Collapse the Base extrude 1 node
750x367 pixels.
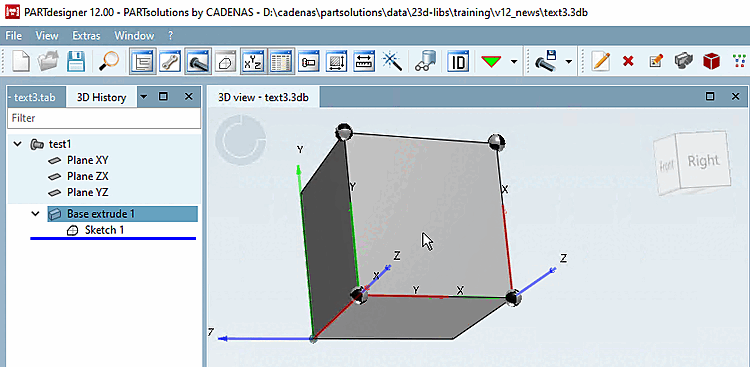pos(35,214)
